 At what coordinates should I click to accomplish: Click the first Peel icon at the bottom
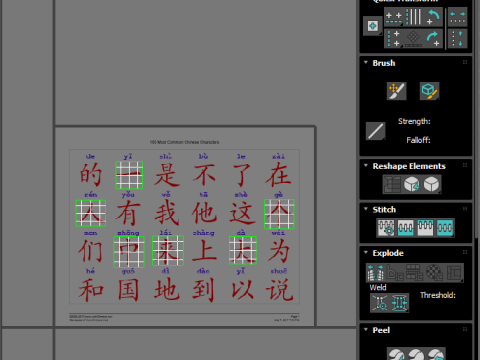(x=396, y=354)
